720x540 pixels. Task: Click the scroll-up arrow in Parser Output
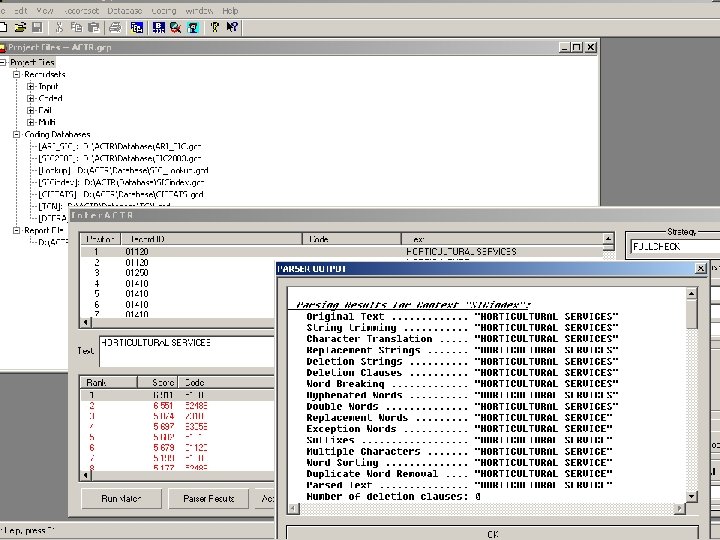pos(692,293)
